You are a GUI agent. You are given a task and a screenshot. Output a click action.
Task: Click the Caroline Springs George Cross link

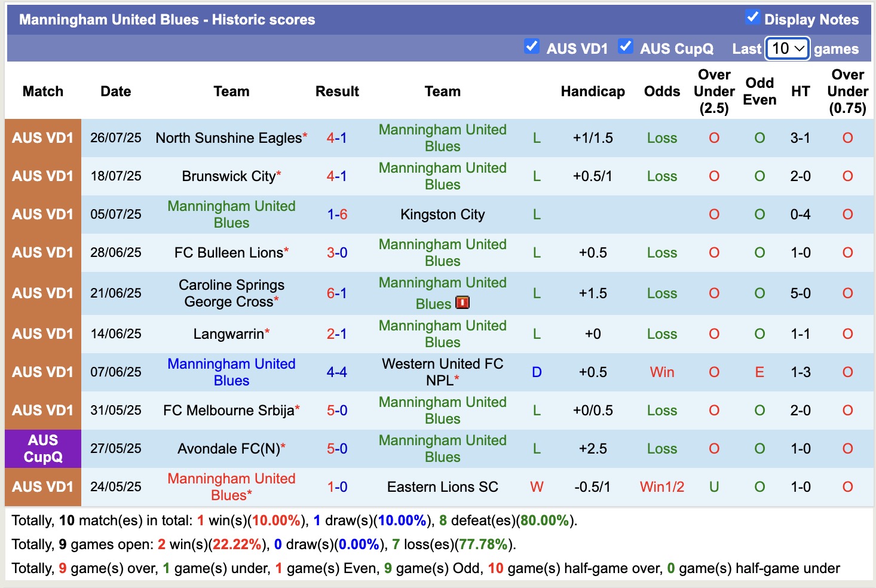pos(231,293)
